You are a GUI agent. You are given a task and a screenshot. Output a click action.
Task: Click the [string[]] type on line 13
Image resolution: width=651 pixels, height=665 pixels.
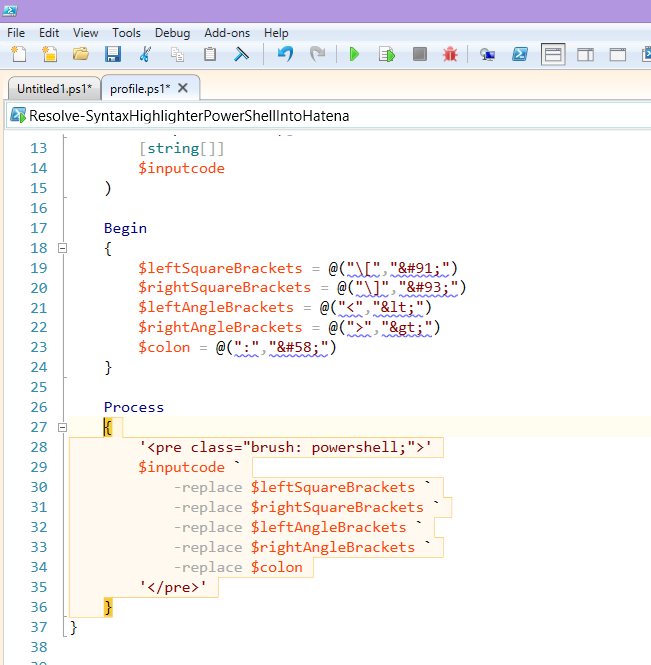[x=182, y=148]
